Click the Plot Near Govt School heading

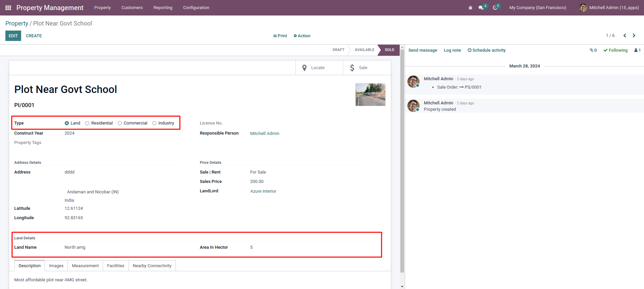click(x=66, y=89)
